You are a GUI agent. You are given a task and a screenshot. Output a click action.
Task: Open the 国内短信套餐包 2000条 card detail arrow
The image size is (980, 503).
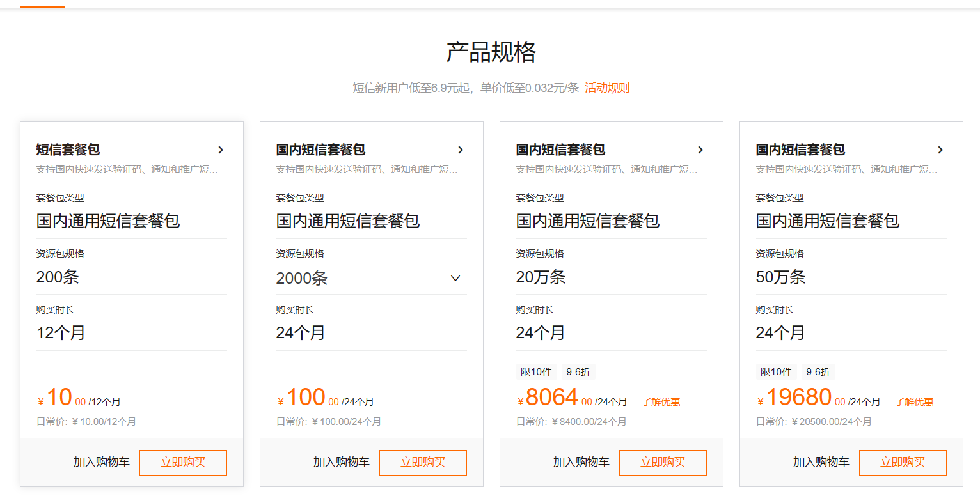click(461, 150)
